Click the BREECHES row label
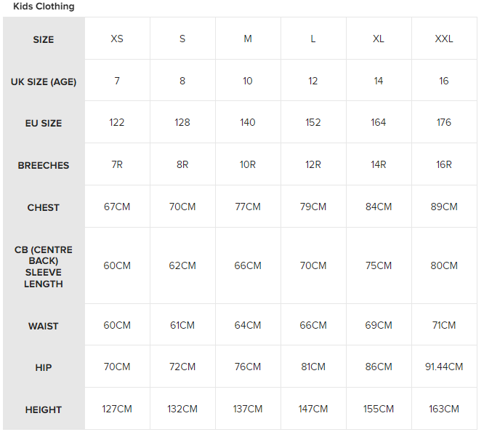The image size is (484, 448). click(44, 166)
